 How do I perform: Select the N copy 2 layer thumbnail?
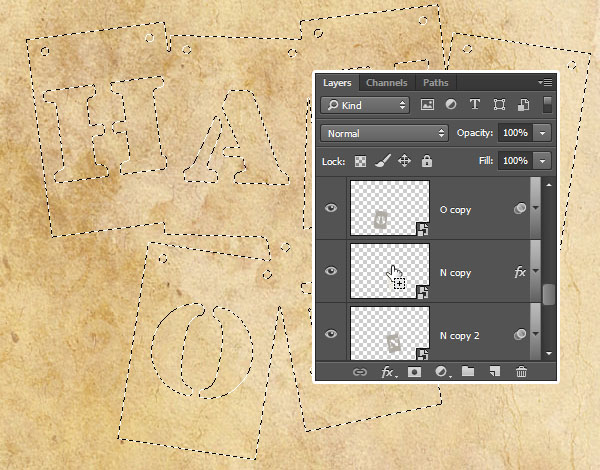point(389,334)
